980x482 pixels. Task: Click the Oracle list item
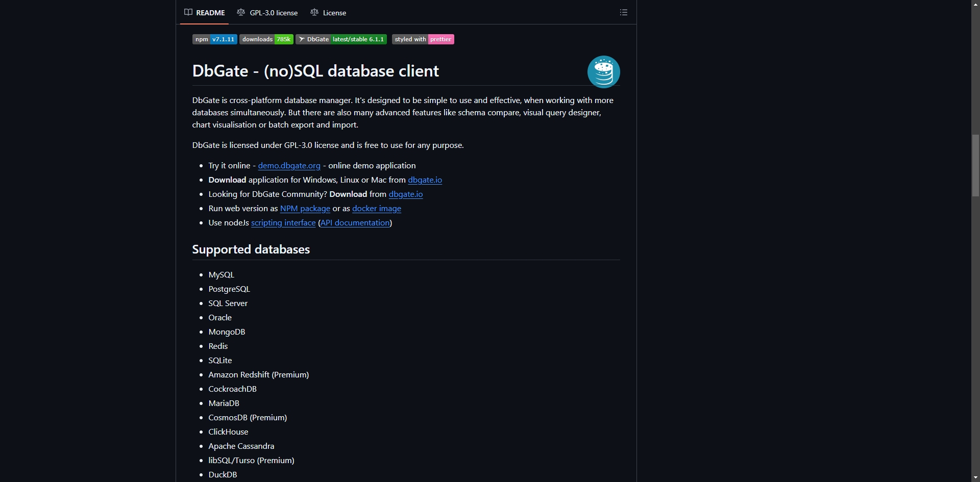pos(220,318)
